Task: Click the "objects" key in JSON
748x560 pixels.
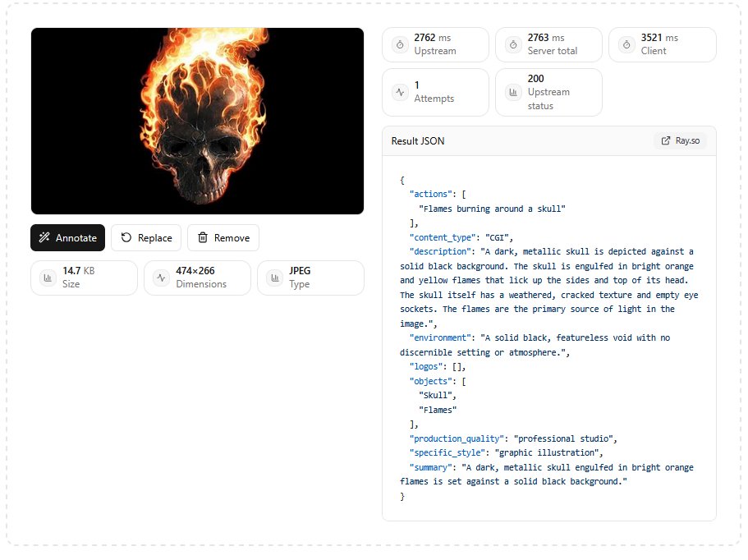Action: coord(430,381)
